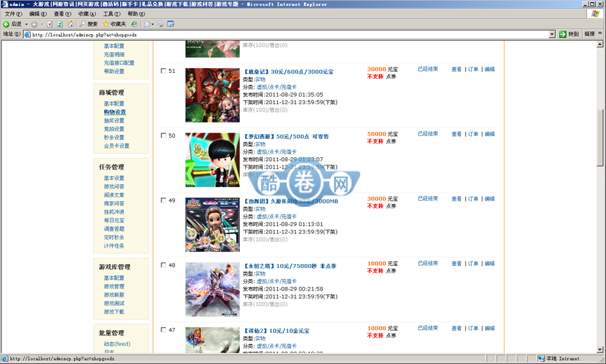The image size is (606, 364).
Task: Open the 【梦幻西游】50元/500点 item link
Action: click(x=286, y=136)
